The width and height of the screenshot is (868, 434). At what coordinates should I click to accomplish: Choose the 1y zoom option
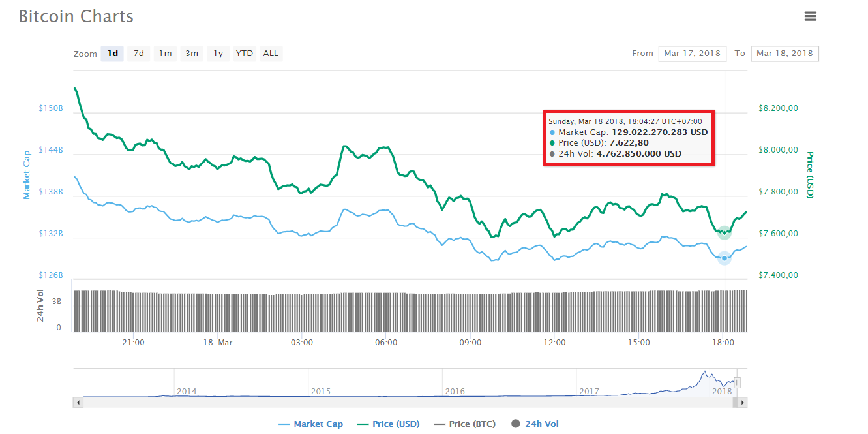[x=218, y=54]
